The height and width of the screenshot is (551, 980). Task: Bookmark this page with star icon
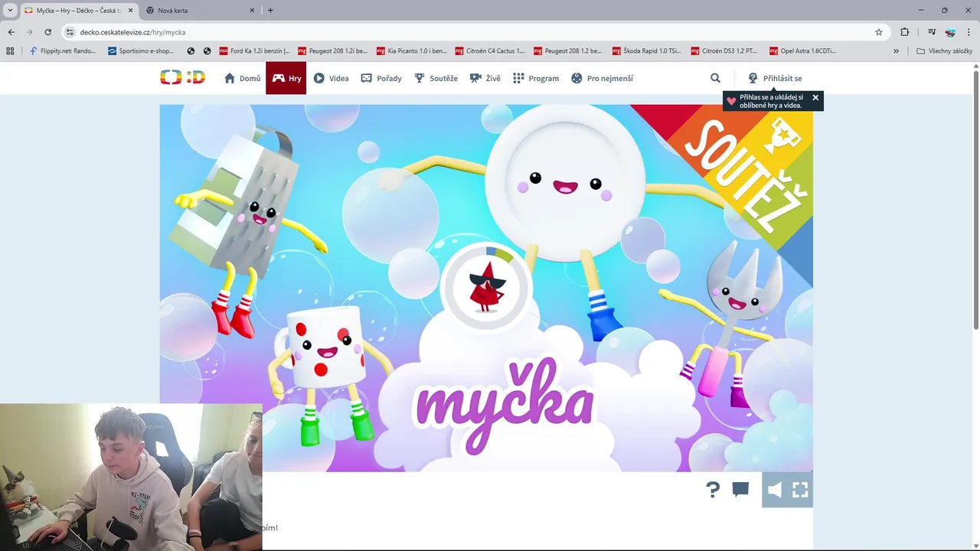(x=879, y=32)
